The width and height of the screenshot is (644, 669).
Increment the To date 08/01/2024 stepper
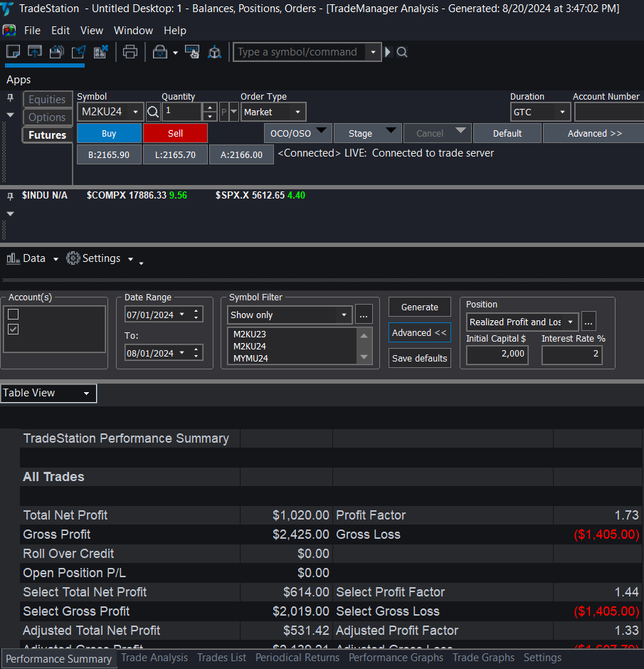tap(196, 350)
